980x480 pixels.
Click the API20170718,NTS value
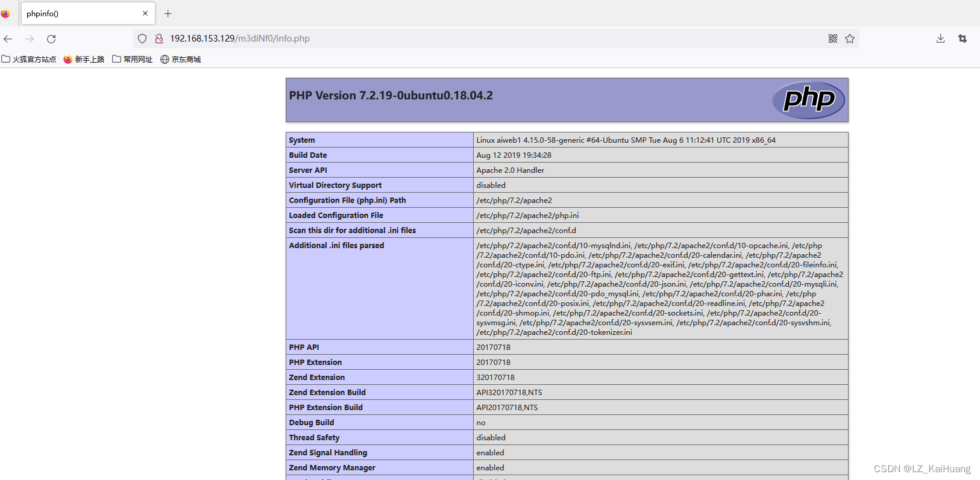(x=507, y=408)
